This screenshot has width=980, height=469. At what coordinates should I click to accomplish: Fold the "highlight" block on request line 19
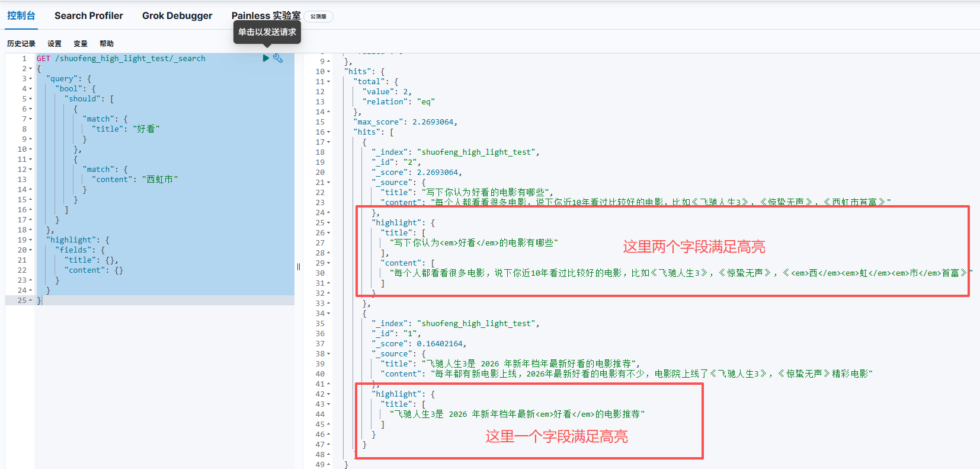[31, 240]
